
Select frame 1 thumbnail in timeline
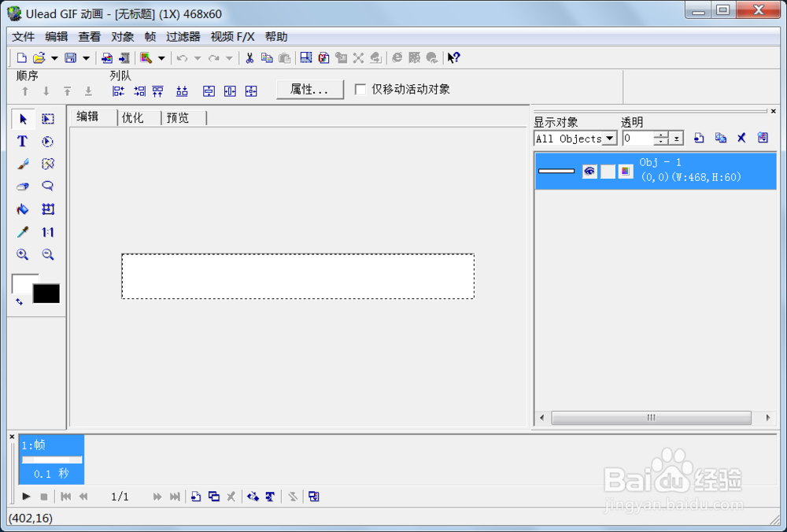point(51,460)
